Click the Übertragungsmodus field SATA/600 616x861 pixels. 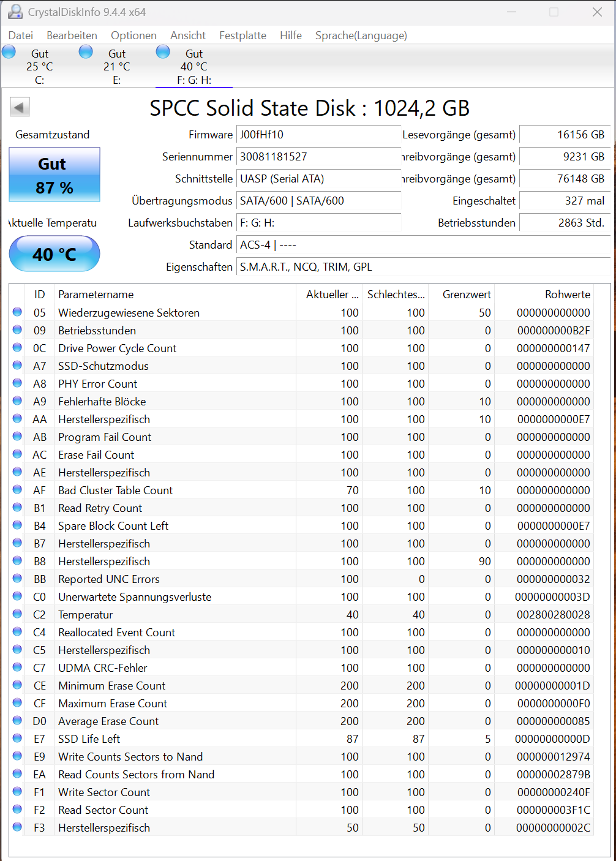tap(319, 201)
